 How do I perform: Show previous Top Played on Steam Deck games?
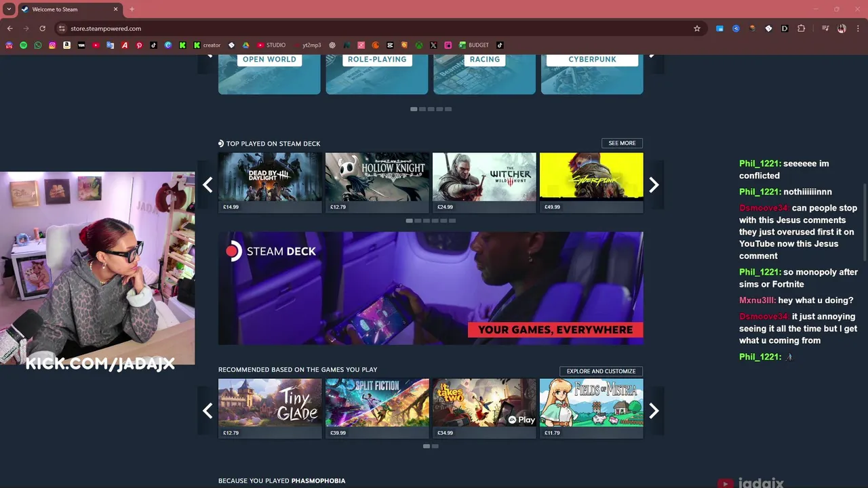(x=208, y=184)
